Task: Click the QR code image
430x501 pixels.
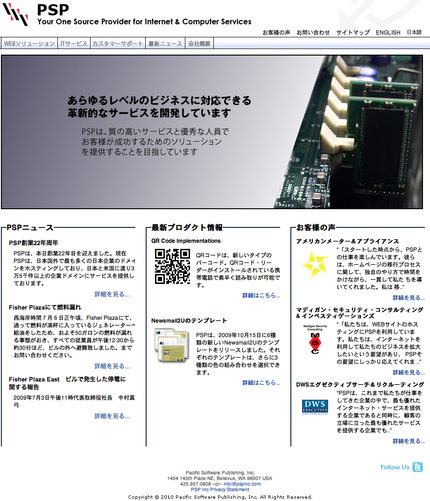Action: [172, 267]
